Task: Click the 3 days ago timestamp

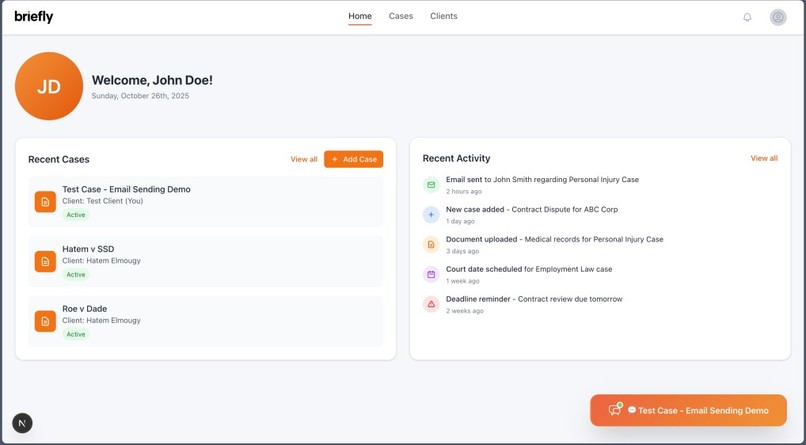Action: [x=462, y=251]
